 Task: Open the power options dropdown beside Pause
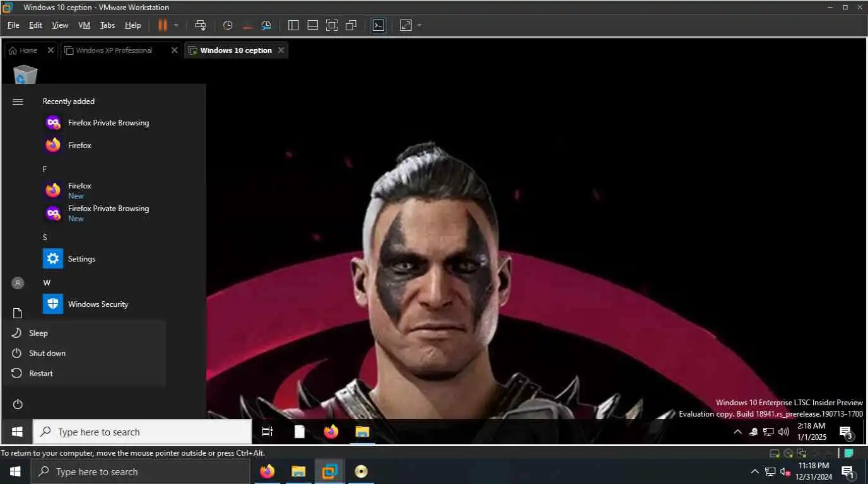pos(176,25)
